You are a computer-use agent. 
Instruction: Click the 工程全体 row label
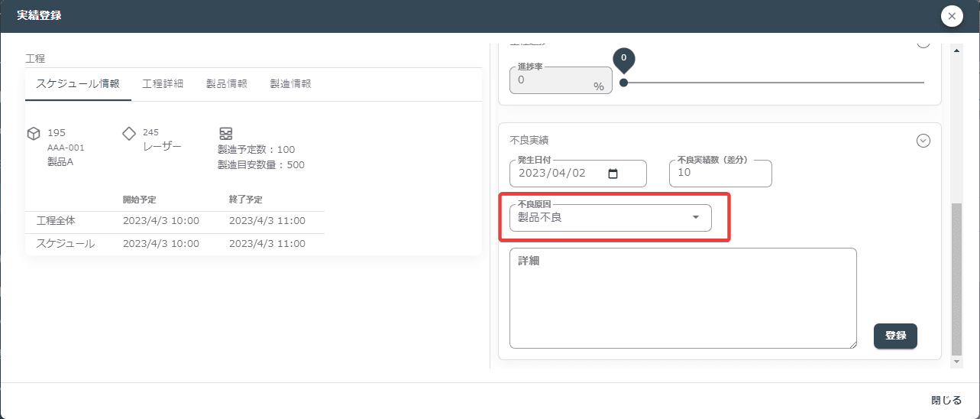click(x=56, y=221)
